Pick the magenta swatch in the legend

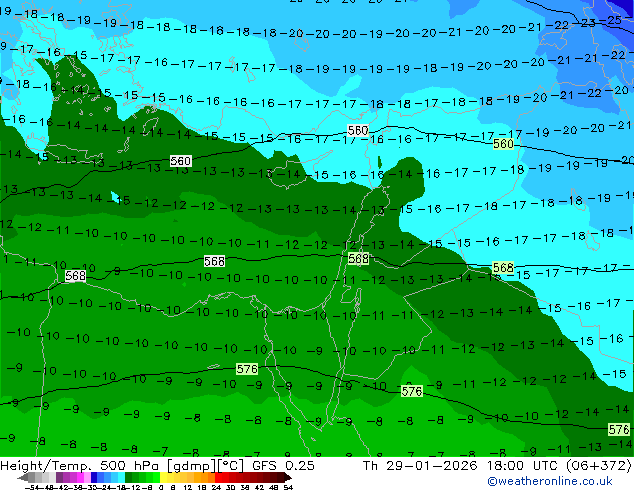(80, 477)
